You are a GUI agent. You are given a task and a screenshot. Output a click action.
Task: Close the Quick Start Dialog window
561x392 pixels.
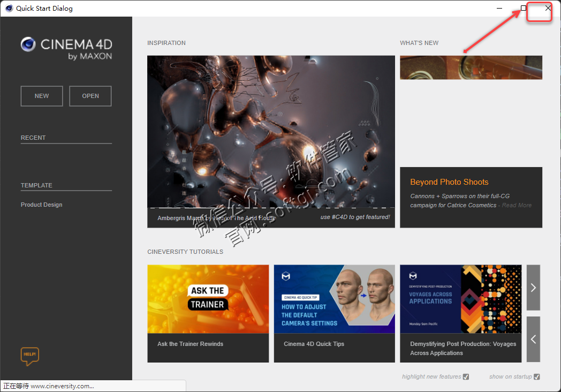[x=548, y=9]
